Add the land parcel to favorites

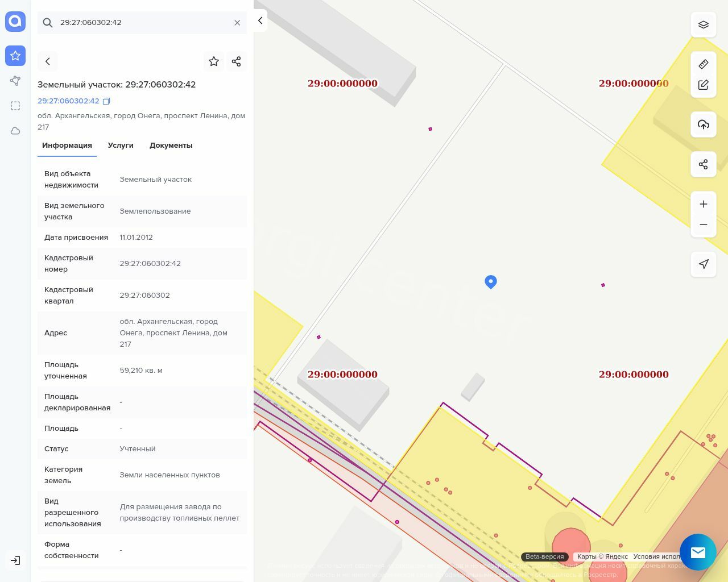click(214, 61)
